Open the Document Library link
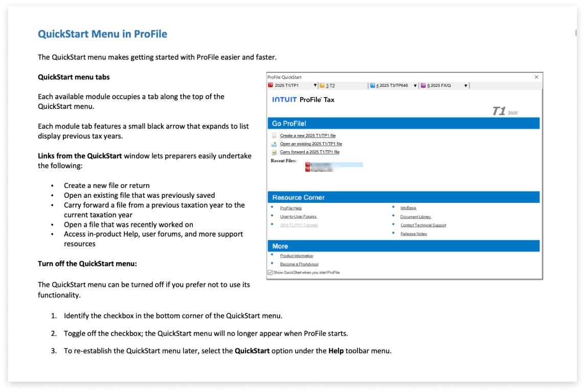Image resolution: width=585 pixels, height=392 pixels. pyautogui.click(x=416, y=217)
